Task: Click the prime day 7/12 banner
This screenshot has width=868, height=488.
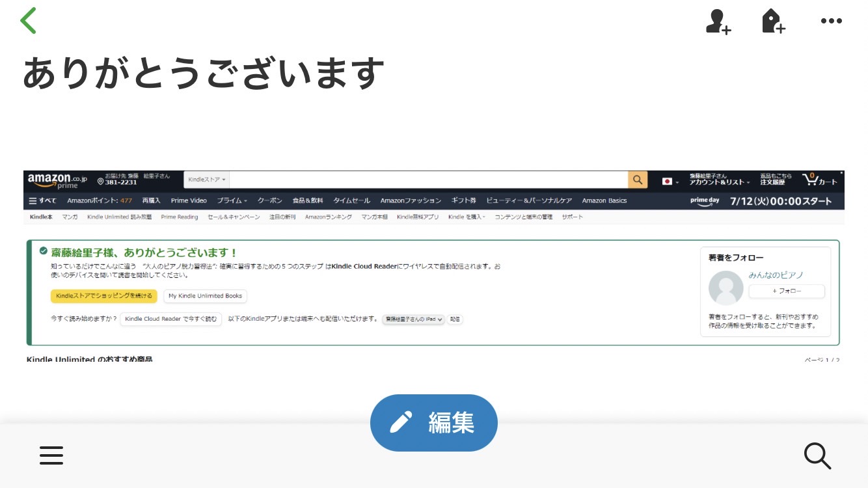Action: pyautogui.click(x=761, y=201)
